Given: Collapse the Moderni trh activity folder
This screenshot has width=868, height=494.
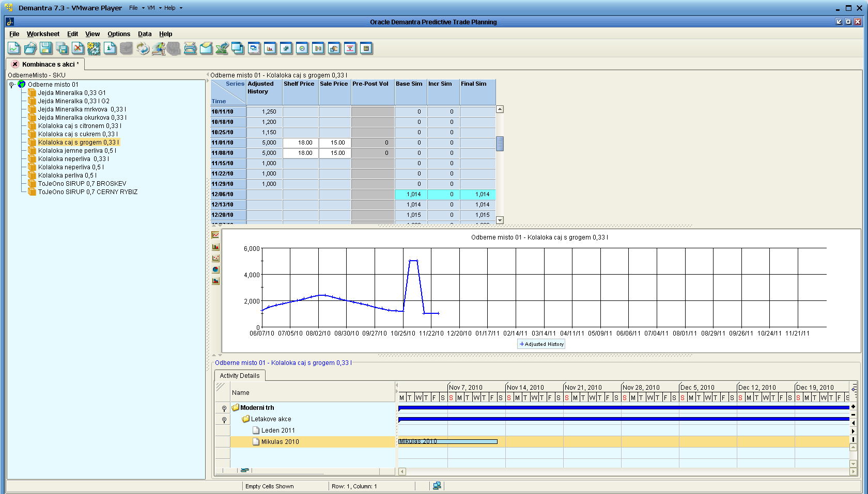Looking at the screenshot, I should 224,408.
